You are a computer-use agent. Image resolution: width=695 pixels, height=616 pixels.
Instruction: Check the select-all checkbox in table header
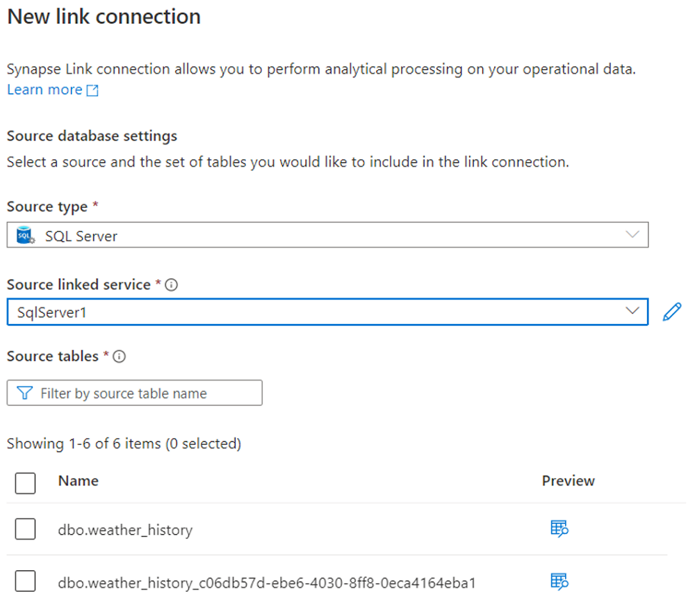25,483
